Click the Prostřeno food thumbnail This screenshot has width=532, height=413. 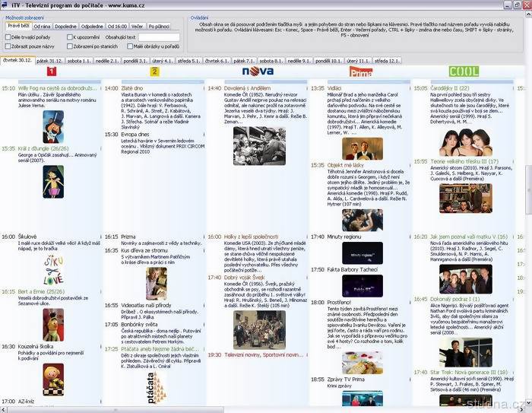pyautogui.click(x=363, y=363)
